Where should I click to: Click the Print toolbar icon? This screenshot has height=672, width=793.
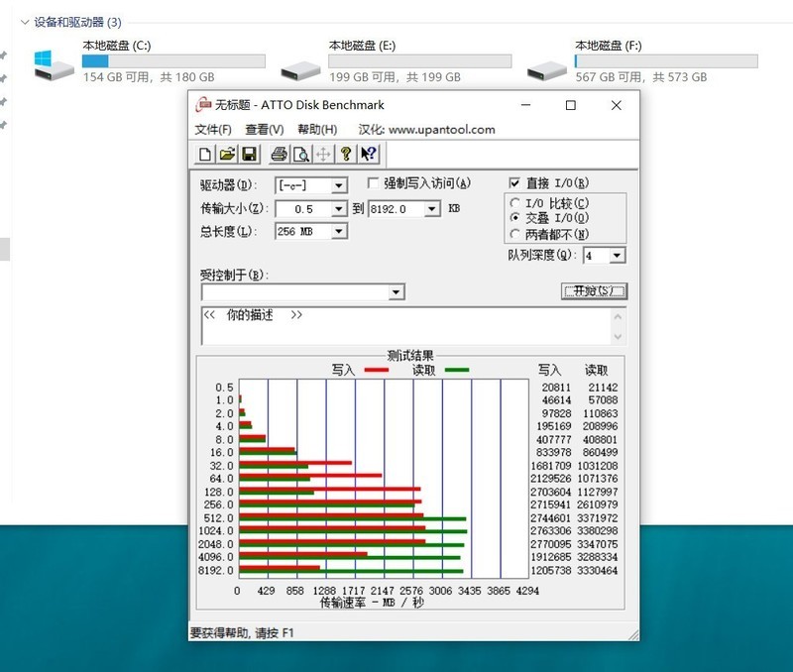[279, 154]
